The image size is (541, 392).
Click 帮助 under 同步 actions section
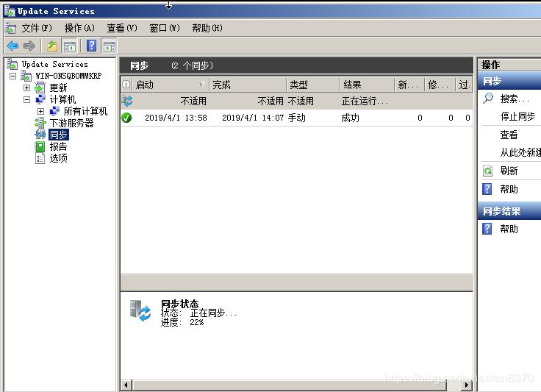tap(509, 189)
